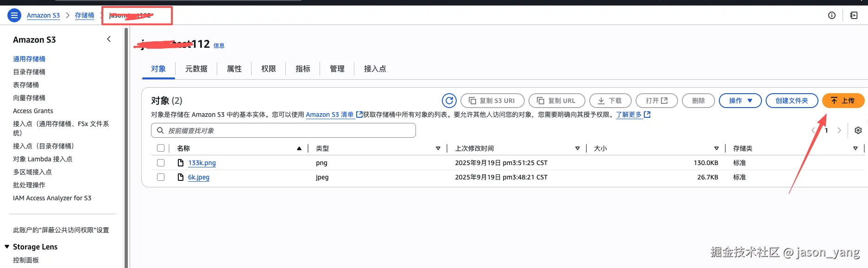
Task: Switch to the 指标 tab
Action: (x=303, y=69)
